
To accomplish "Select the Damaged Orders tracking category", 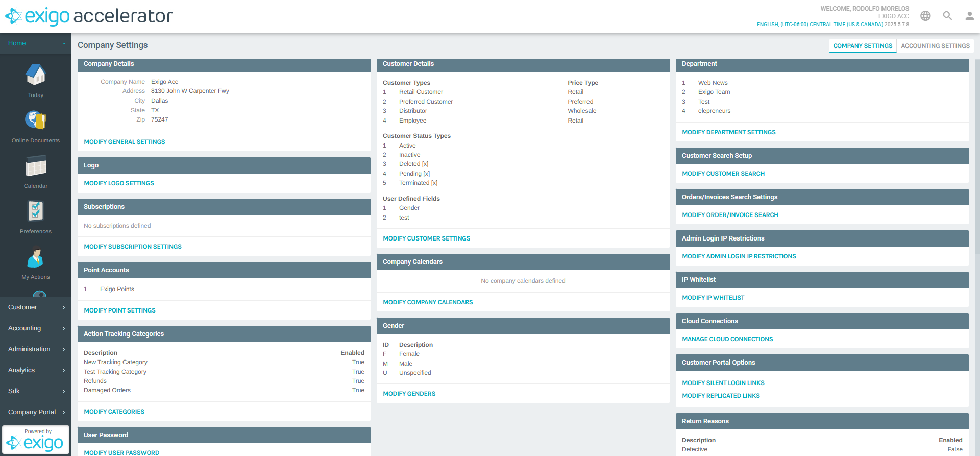I will point(224,390).
